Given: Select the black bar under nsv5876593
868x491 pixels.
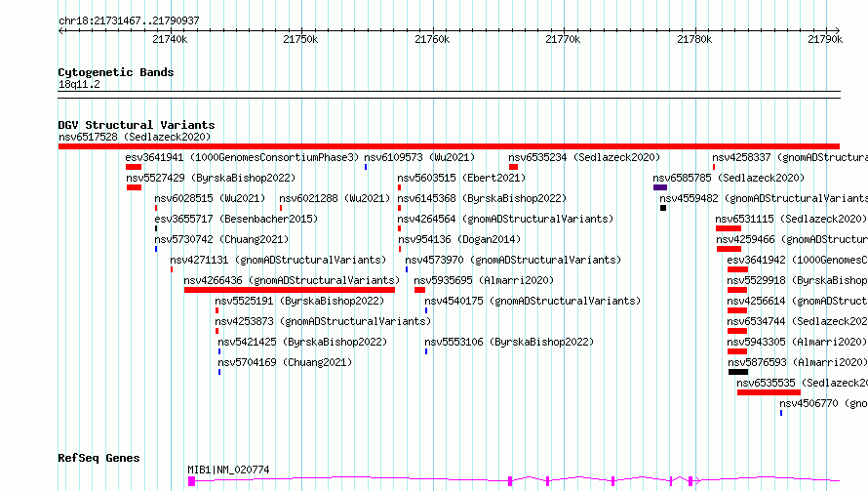Looking at the screenshot, I should [x=738, y=372].
